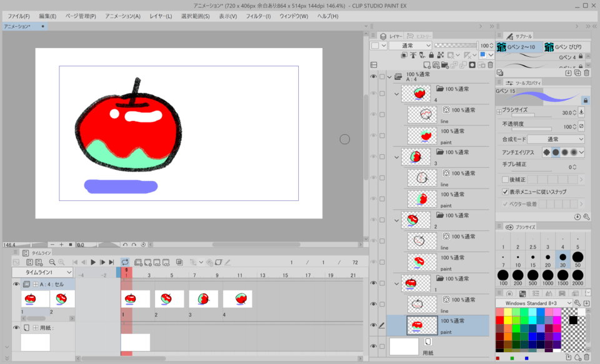The height and width of the screenshot is (364, 600).
Task: Click the layer two-pane view icon
Action: tap(374, 65)
